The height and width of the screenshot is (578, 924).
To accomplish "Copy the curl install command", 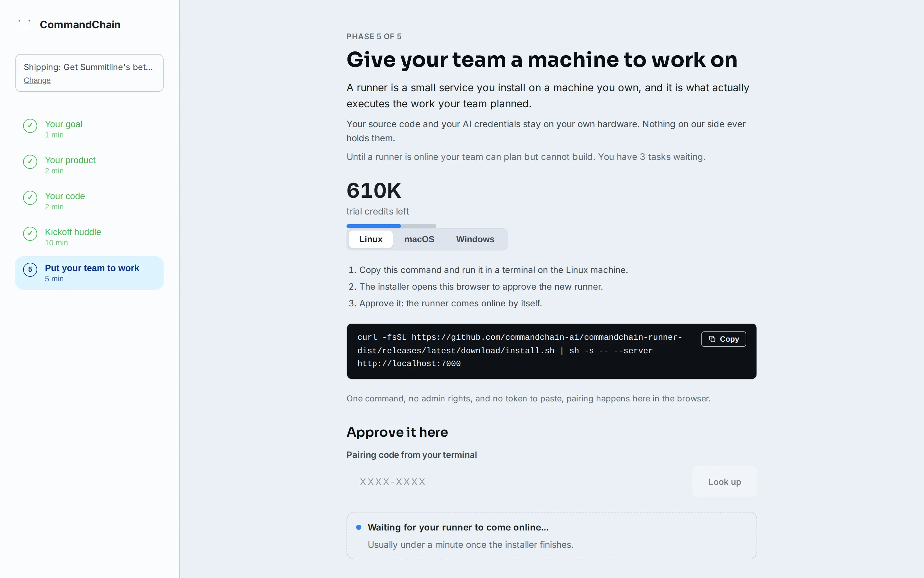I will [723, 339].
